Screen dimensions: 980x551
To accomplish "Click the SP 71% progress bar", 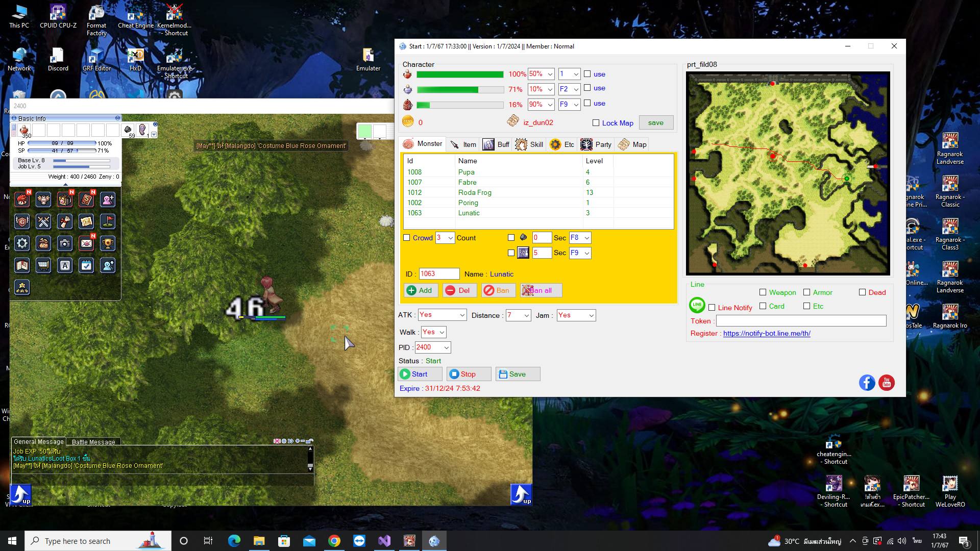I will [460, 90].
